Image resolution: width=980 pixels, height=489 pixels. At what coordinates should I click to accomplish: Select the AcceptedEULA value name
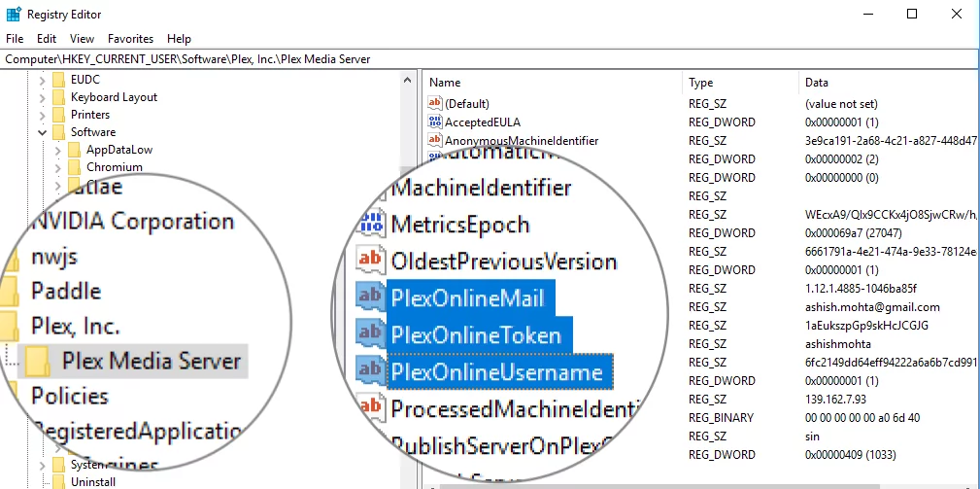483,122
